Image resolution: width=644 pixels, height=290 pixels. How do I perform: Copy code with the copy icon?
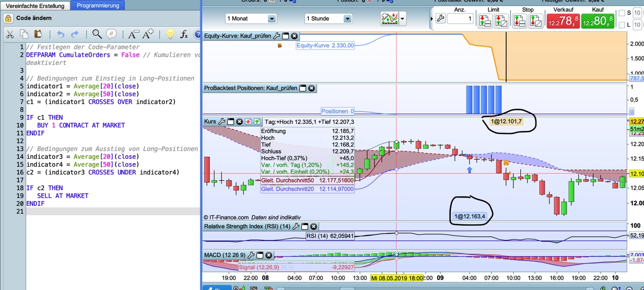coord(24,34)
